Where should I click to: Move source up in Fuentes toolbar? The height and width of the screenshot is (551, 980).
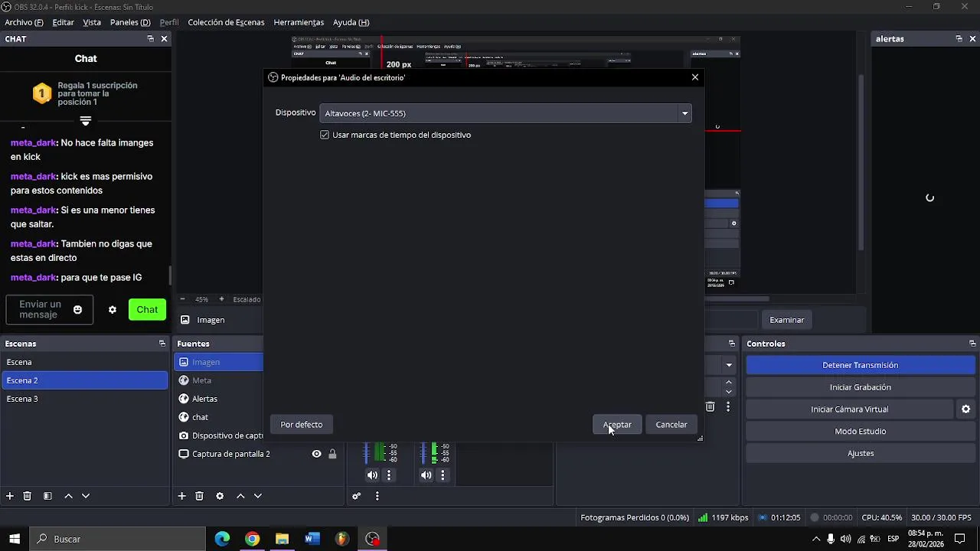point(240,496)
